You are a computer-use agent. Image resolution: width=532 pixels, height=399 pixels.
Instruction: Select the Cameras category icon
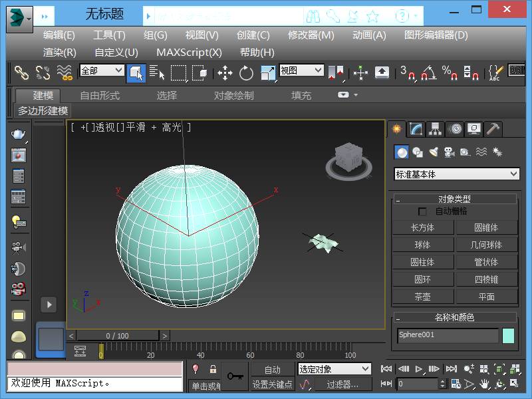pos(450,152)
